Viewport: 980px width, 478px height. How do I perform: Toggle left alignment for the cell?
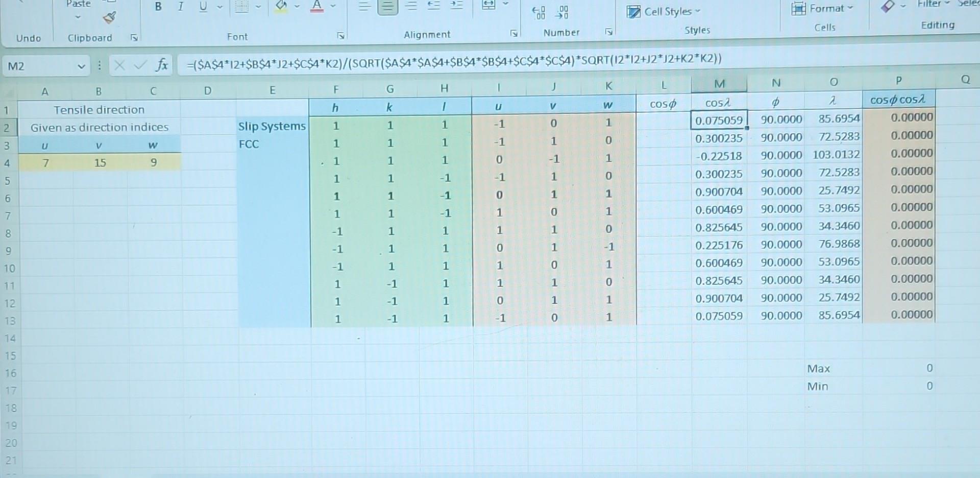[x=365, y=7]
